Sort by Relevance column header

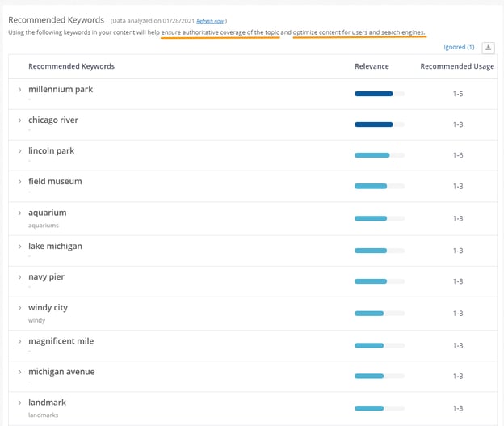coord(372,66)
